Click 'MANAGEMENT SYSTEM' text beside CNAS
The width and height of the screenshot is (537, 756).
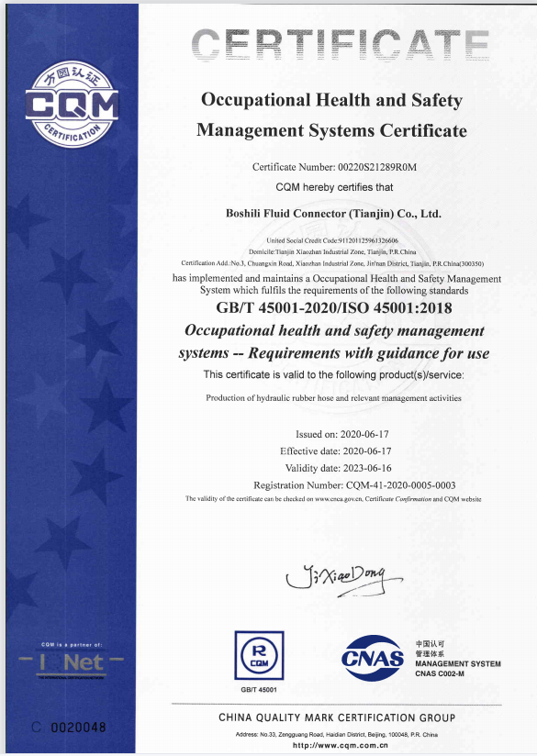click(x=458, y=664)
